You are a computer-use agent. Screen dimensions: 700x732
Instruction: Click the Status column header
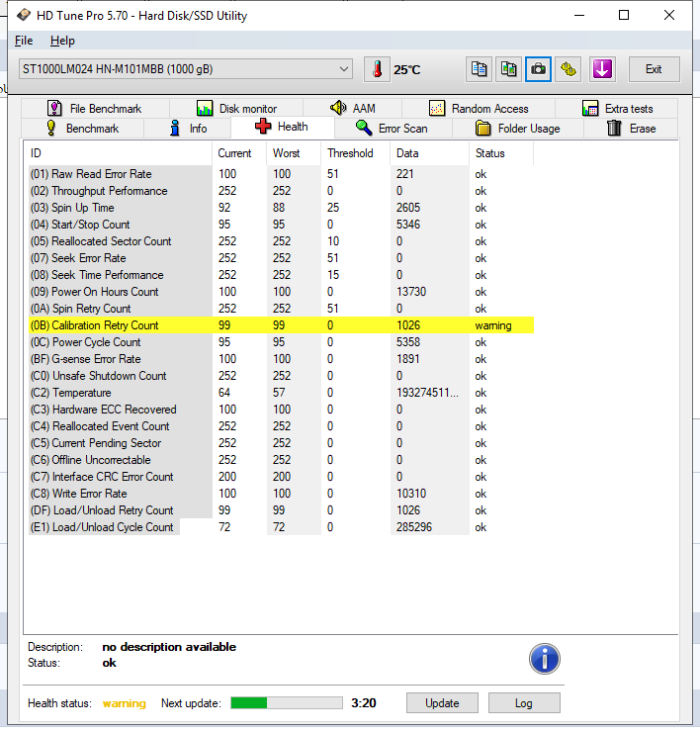(501, 153)
